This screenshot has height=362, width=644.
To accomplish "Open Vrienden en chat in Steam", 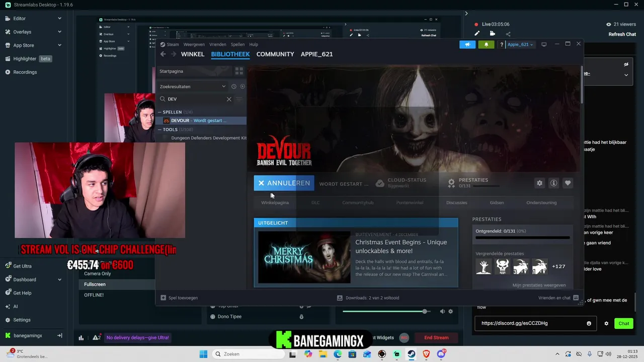I will coord(558,298).
